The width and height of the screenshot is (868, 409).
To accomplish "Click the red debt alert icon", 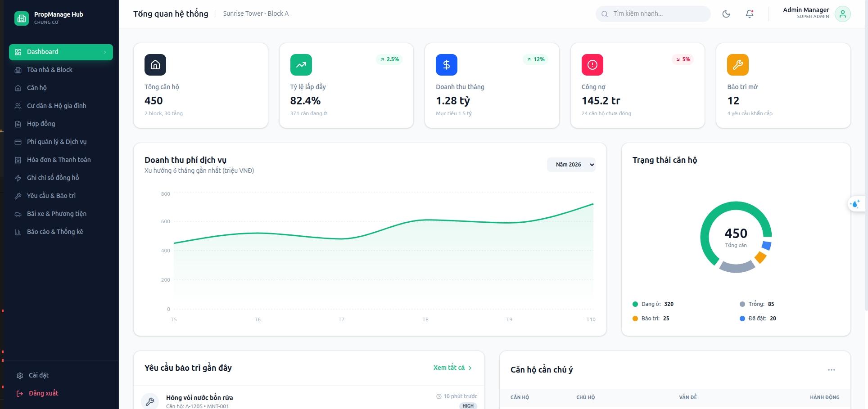I will (x=592, y=65).
